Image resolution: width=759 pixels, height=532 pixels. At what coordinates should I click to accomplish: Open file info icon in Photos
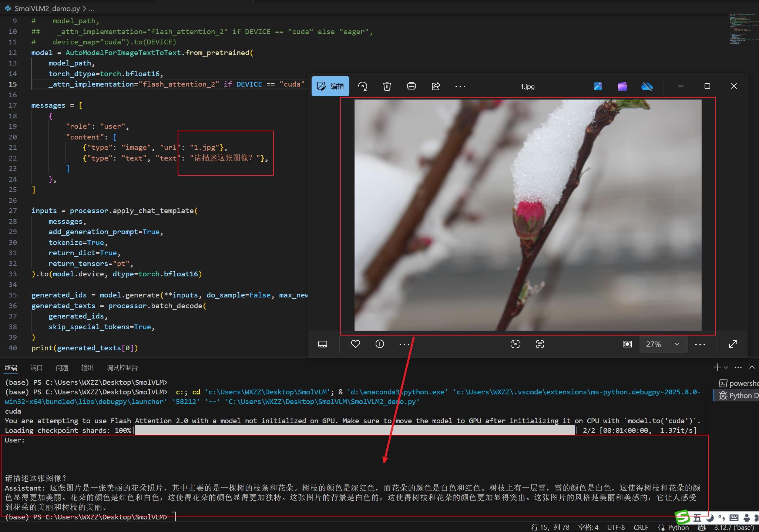click(380, 344)
